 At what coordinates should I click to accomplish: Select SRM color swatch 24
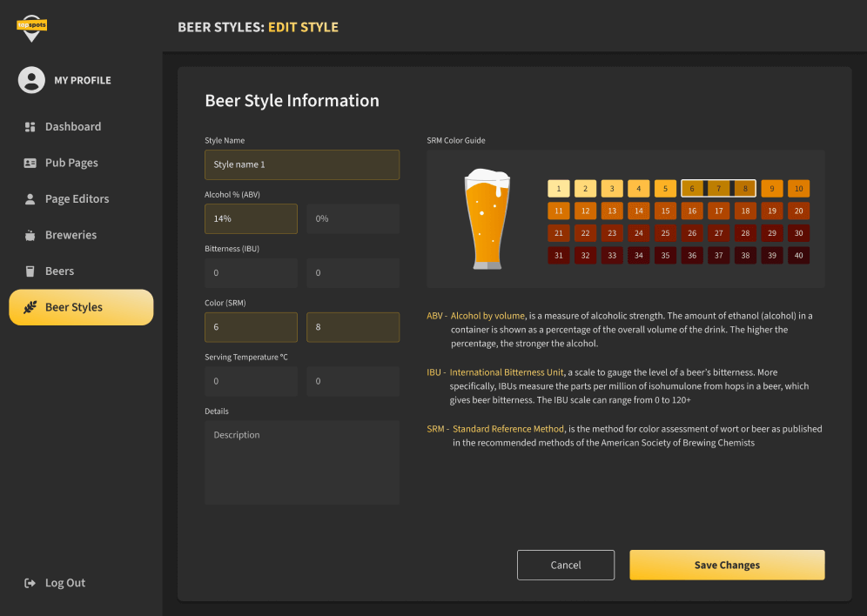639,233
